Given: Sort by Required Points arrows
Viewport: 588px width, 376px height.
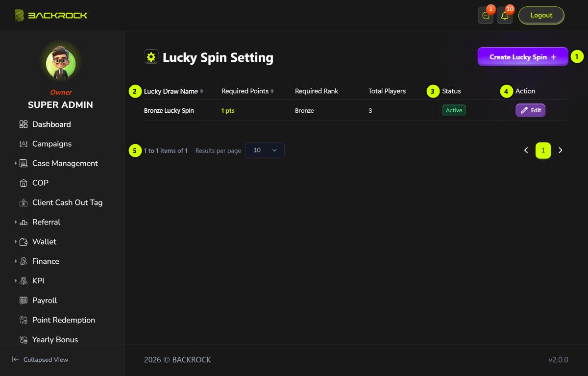Looking at the screenshot, I should click(x=272, y=91).
